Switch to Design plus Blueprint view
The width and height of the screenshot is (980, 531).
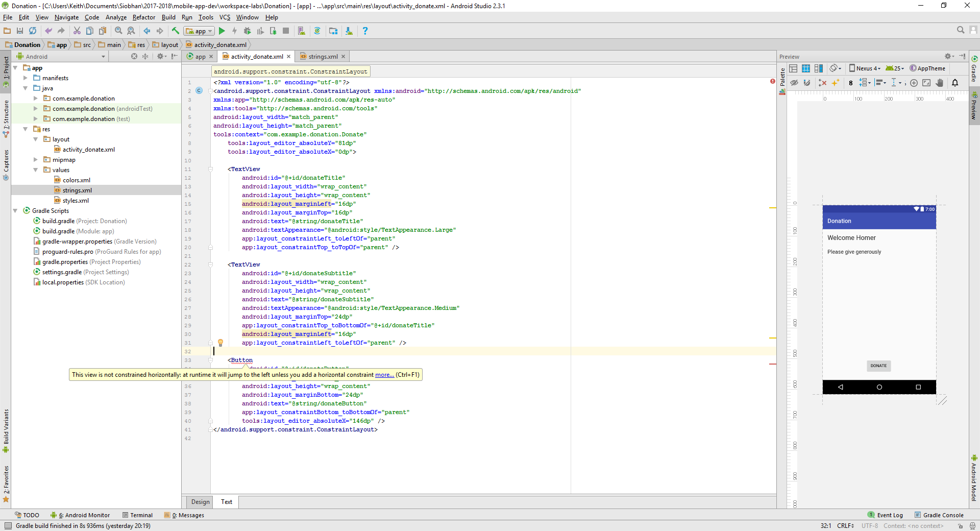819,68
